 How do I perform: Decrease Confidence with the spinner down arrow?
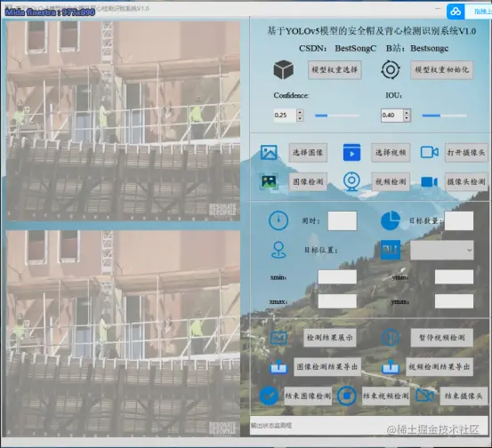(300, 118)
